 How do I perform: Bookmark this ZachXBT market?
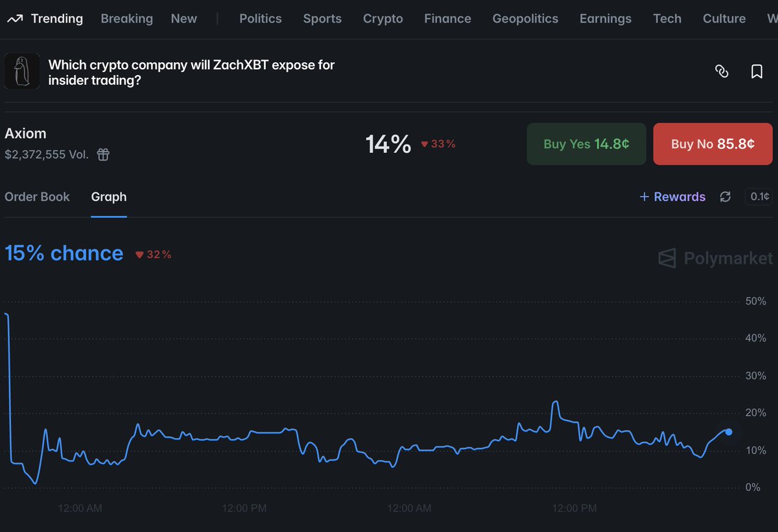click(x=757, y=71)
